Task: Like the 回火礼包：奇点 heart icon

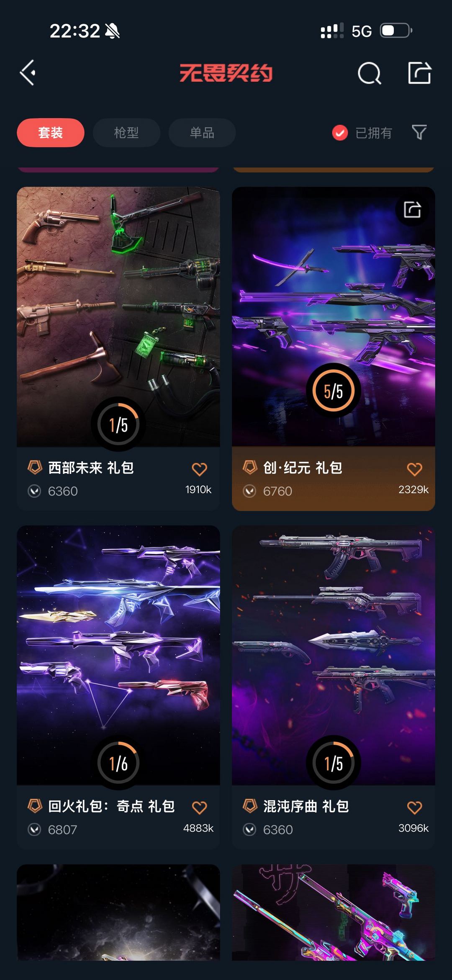Action: (199, 808)
